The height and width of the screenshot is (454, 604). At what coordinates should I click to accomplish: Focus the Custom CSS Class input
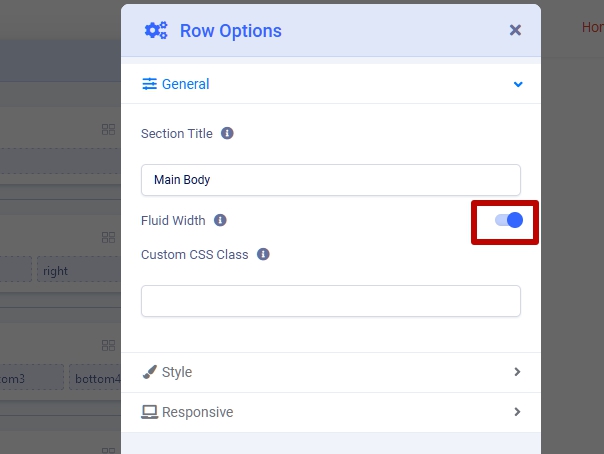330,301
